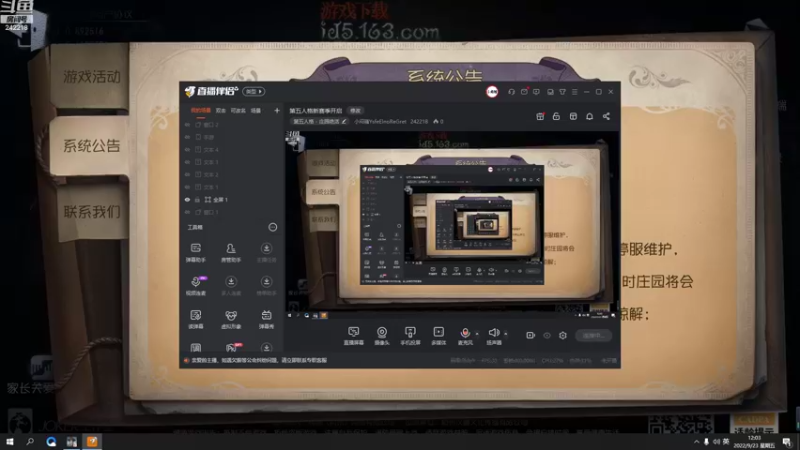
Task: Switch to the fourth scene tab
Action: (x=256, y=110)
